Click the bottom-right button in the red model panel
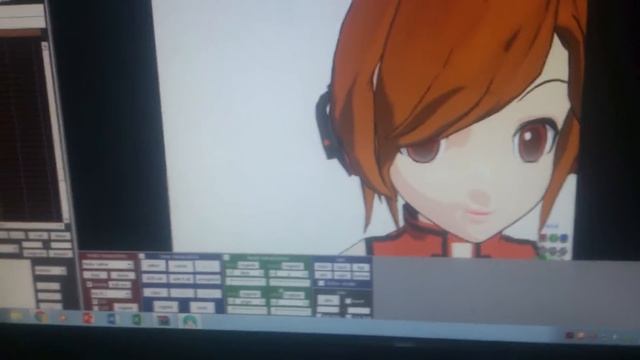The width and height of the screenshot is (640, 360). coord(125,307)
